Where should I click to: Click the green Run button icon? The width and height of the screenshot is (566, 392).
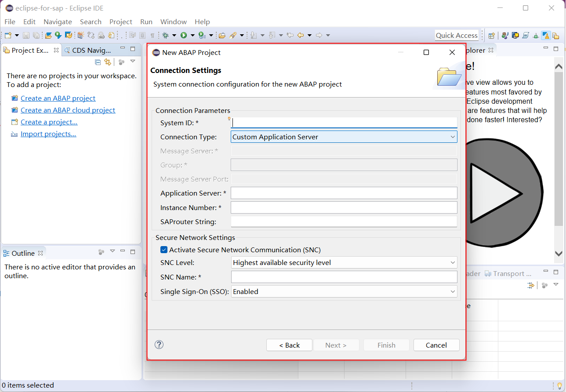pyautogui.click(x=184, y=35)
